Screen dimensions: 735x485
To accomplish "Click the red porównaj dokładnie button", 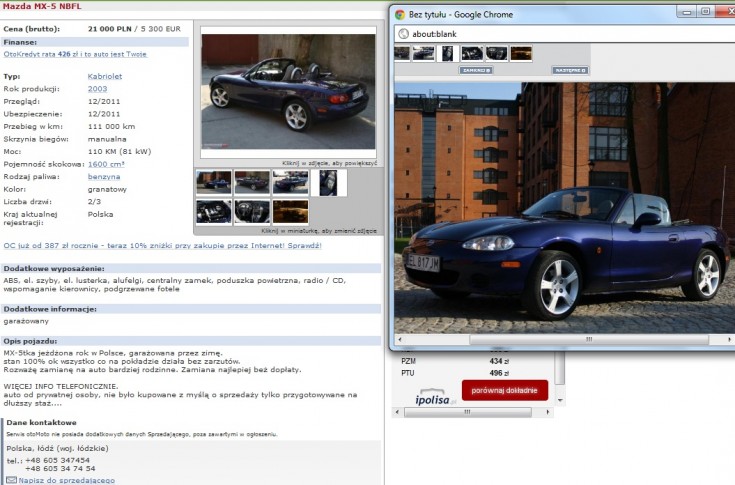I will 504,390.
